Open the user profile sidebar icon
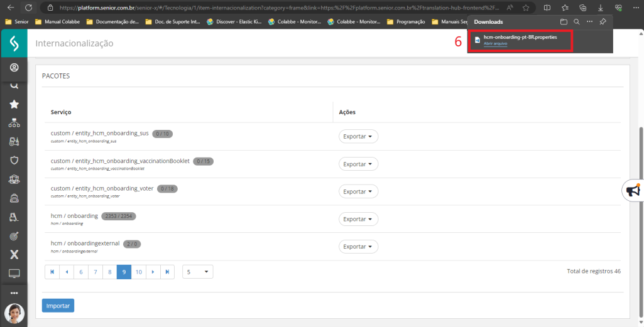This screenshot has height=327, width=644. click(x=14, y=67)
